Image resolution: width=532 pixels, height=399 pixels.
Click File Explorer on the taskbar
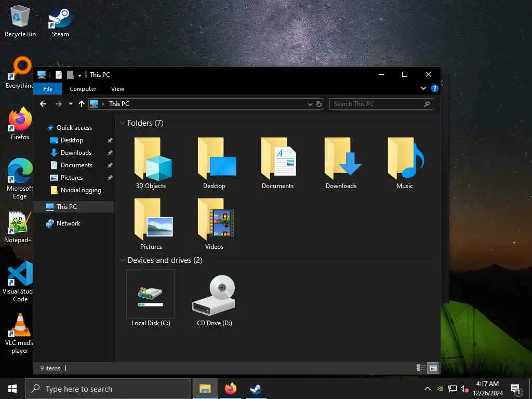pos(205,389)
